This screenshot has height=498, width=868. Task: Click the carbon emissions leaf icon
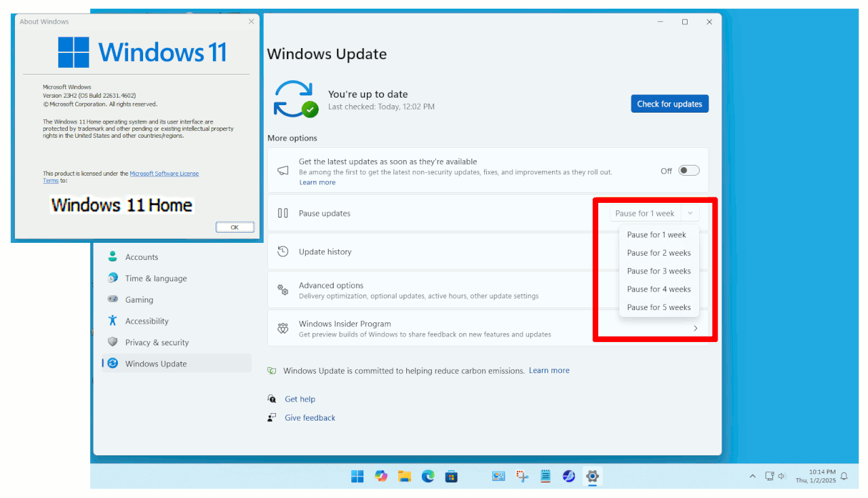coord(272,371)
